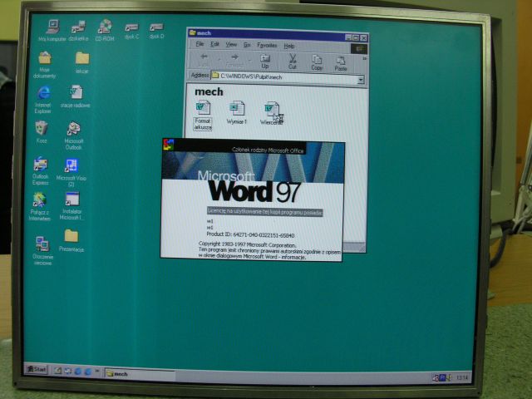Viewport: 532px width, 399px height.
Task: Open the View menu in mech window
Action: pos(231,45)
